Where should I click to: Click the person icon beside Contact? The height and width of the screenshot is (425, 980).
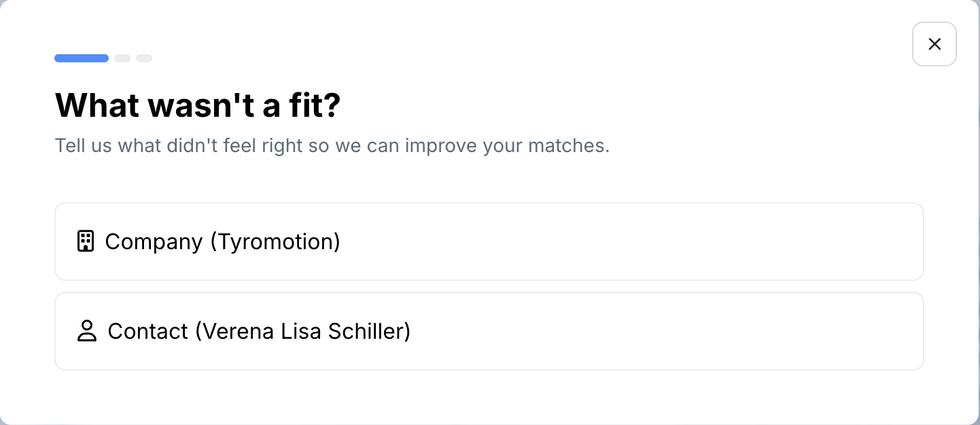pyautogui.click(x=86, y=331)
